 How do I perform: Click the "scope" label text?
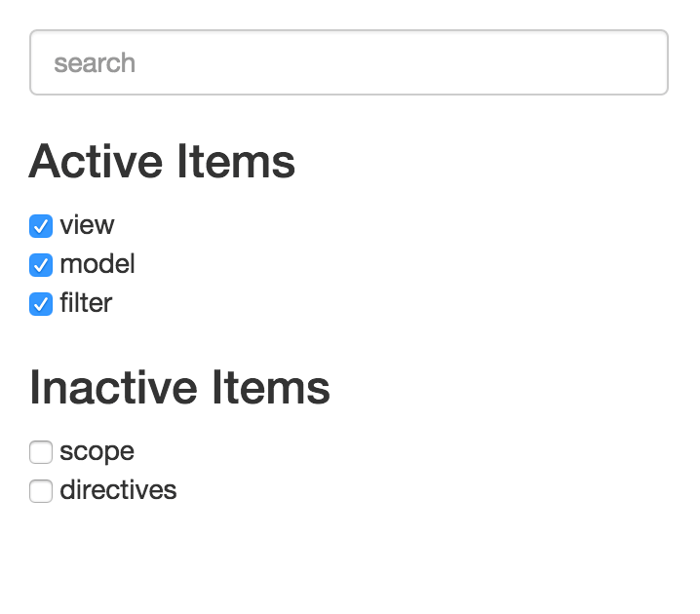97,451
